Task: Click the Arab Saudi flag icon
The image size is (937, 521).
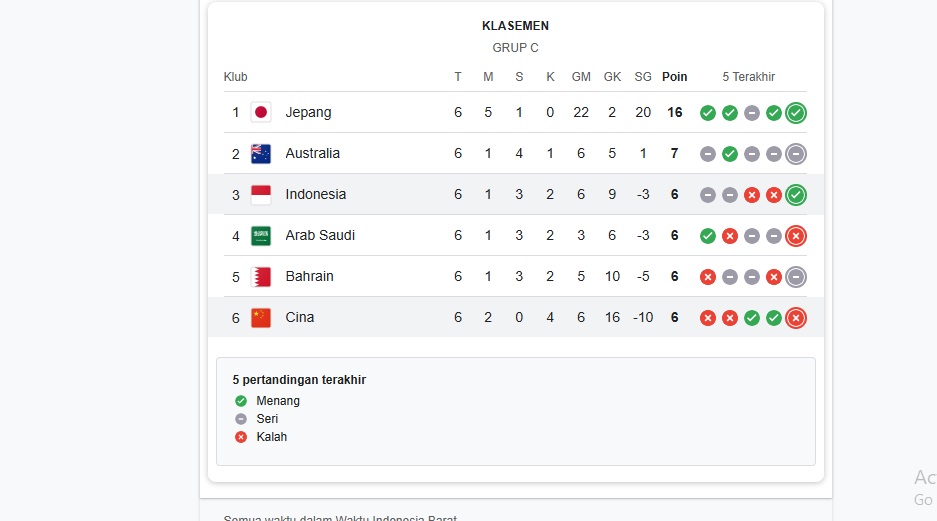Action: pos(261,235)
